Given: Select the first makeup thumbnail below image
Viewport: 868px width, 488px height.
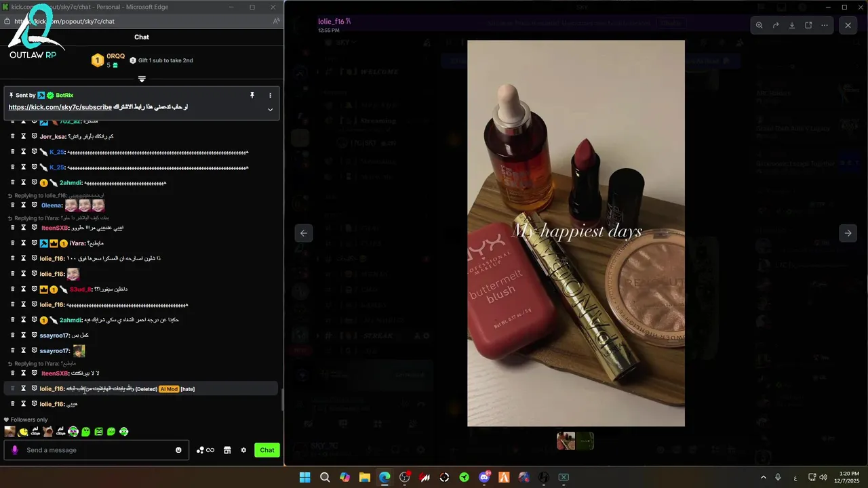Looking at the screenshot, I should [x=566, y=441].
